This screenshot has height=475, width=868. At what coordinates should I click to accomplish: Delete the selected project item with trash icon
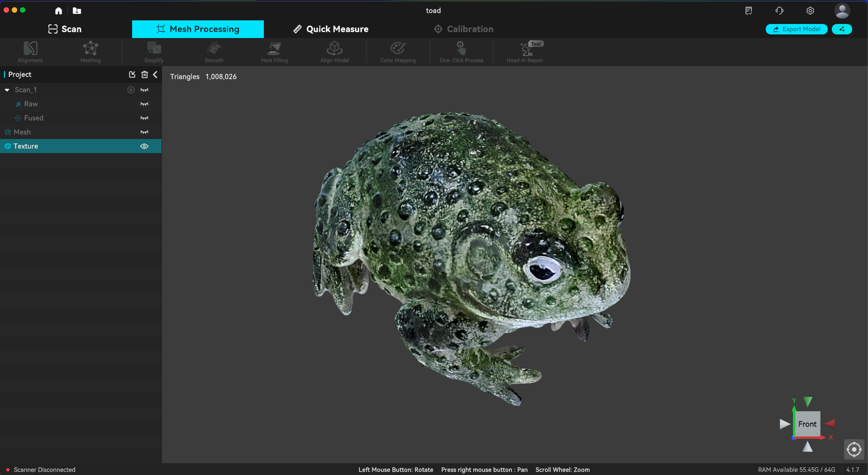144,75
